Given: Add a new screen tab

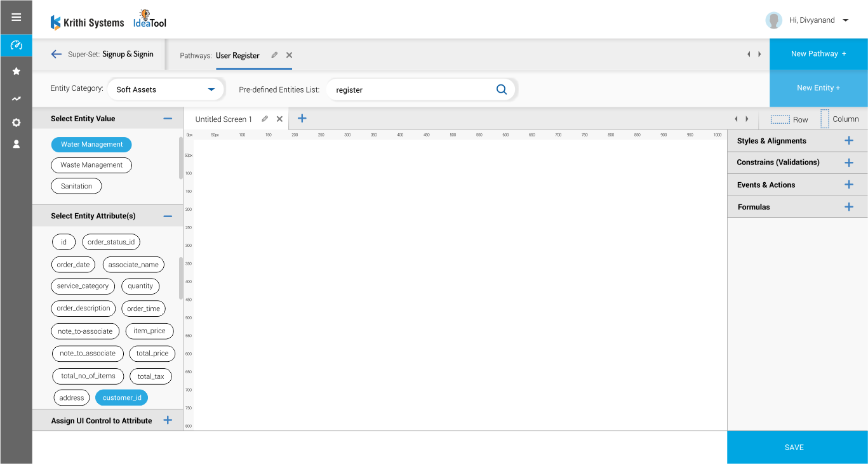Looking at the screenshot, I should tap(302, 118).
